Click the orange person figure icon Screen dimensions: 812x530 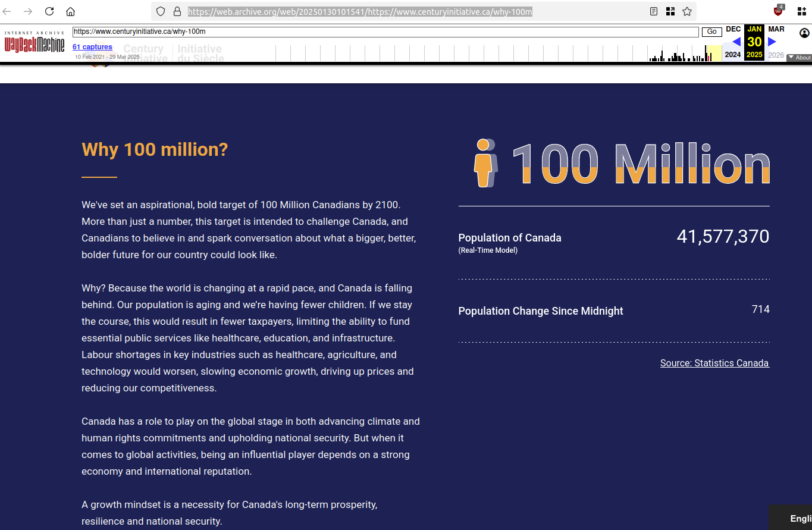(x=485, y=163)
